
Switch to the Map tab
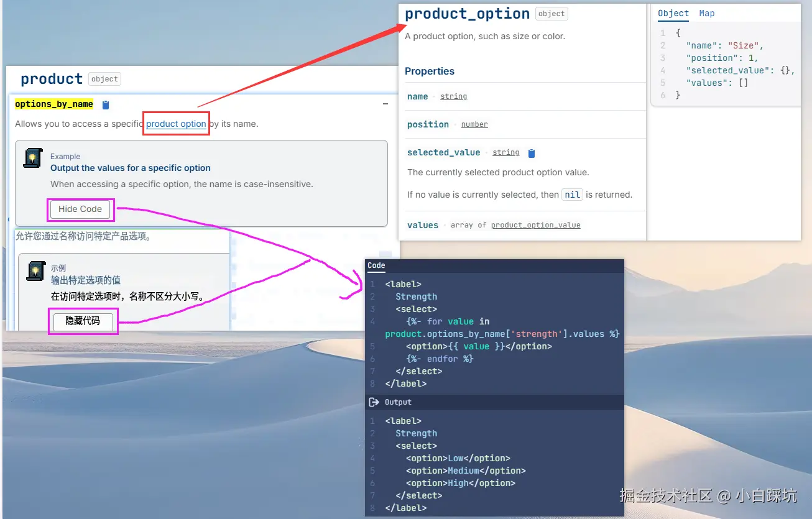pos(707,14)
